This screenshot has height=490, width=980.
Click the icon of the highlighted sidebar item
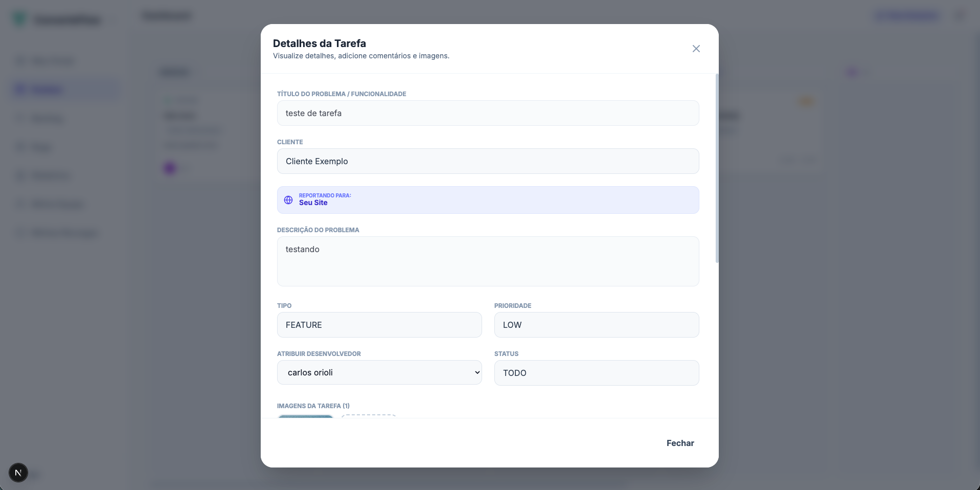(20, 89)
